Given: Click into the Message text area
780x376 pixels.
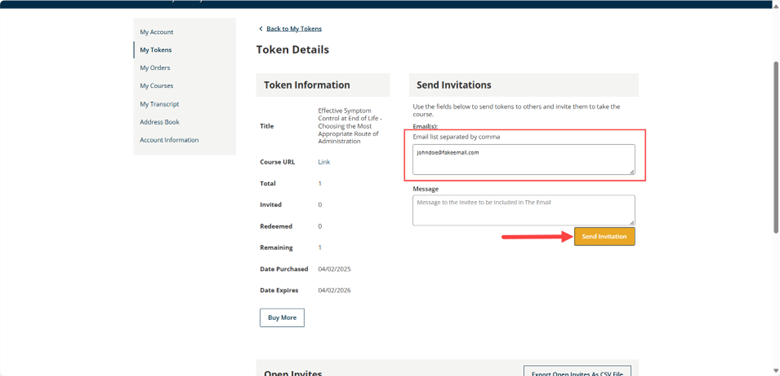Looking at the screenshot, I should coord(523,210).
